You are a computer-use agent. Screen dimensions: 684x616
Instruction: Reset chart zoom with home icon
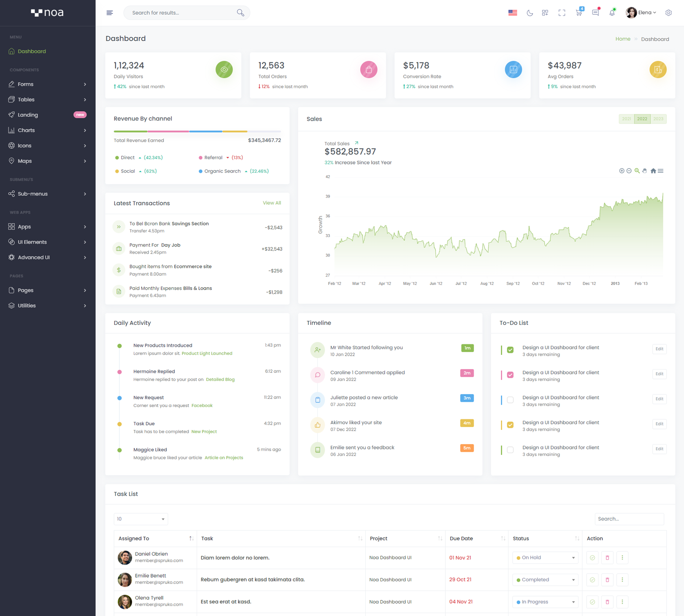[x=653, y=171]
